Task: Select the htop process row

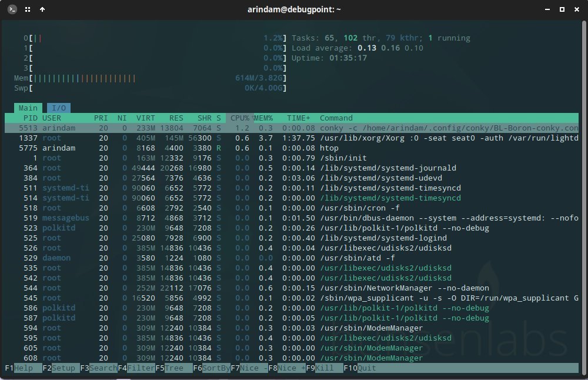Action: [292, 148]
